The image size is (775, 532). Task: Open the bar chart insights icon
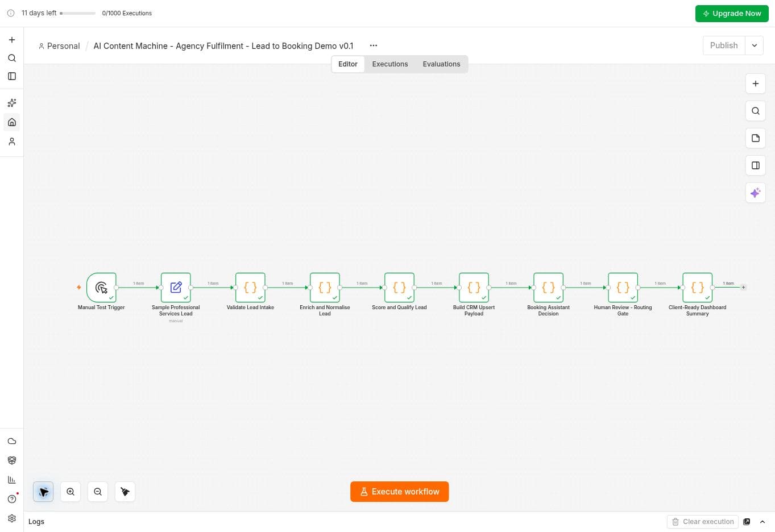(12, 480)
